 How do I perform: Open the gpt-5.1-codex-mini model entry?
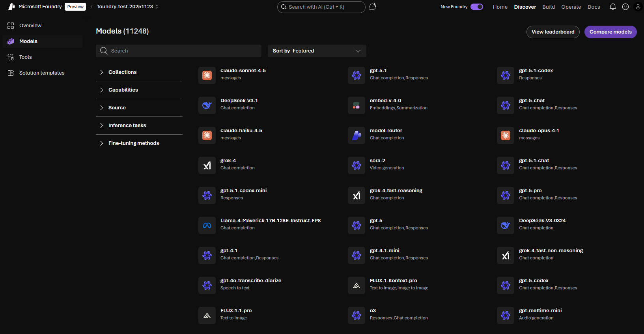pyautogui.click(x=243, y=191)
